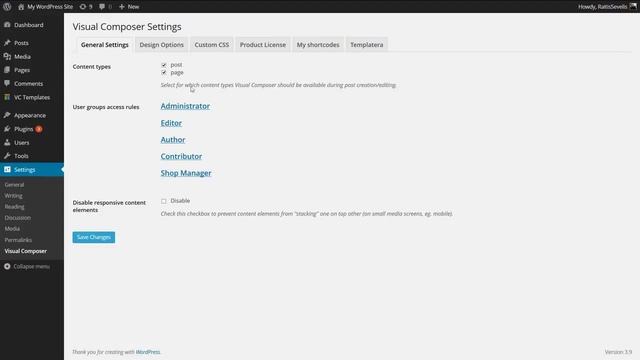Open the WordPress link in footer
The height and width of the screenshot is (360, 640).
(148, 352)
